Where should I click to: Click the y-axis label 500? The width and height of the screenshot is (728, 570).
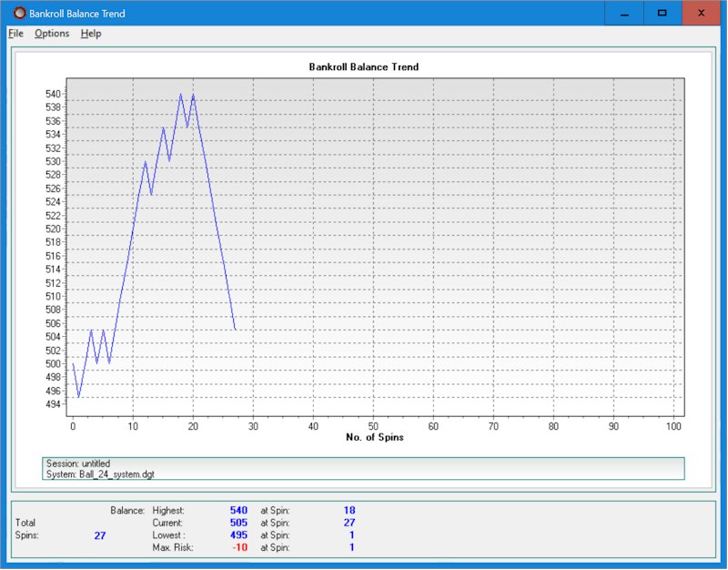click(53, 363)
